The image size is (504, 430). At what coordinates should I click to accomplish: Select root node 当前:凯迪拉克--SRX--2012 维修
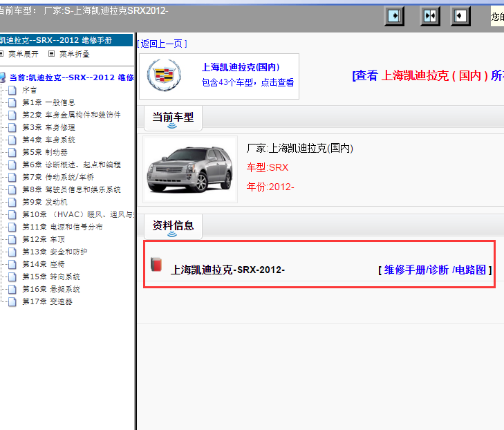point(72,77)
